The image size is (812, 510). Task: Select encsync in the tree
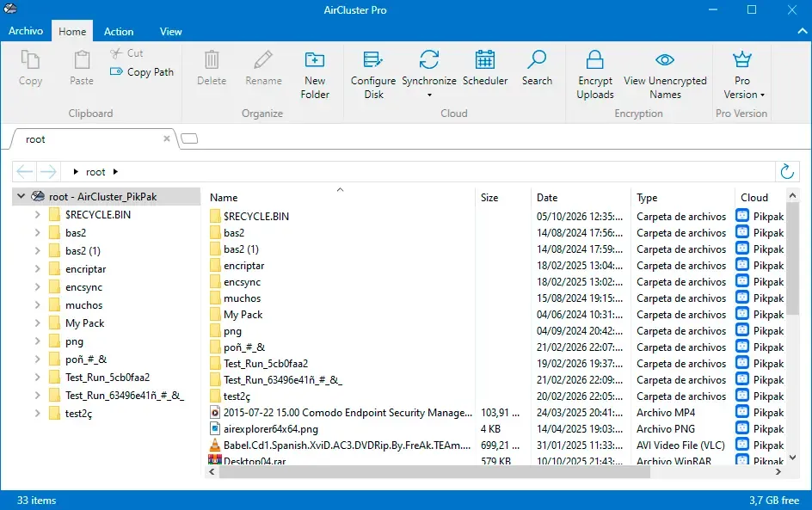(x=84, y=287)
